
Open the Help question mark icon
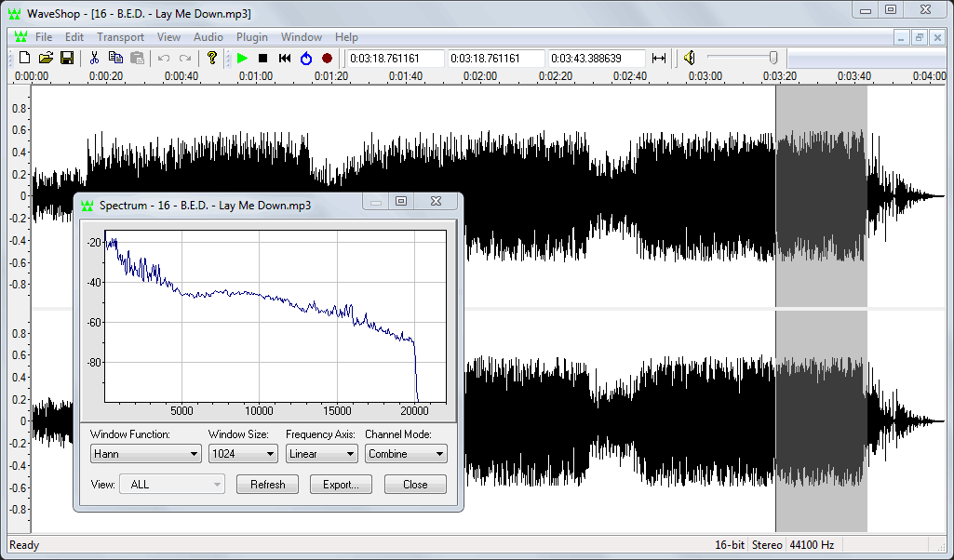click(211, 58)
